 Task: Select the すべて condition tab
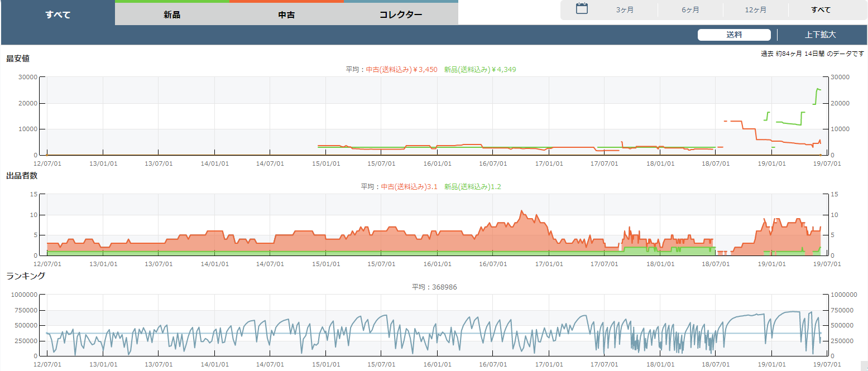58,15
